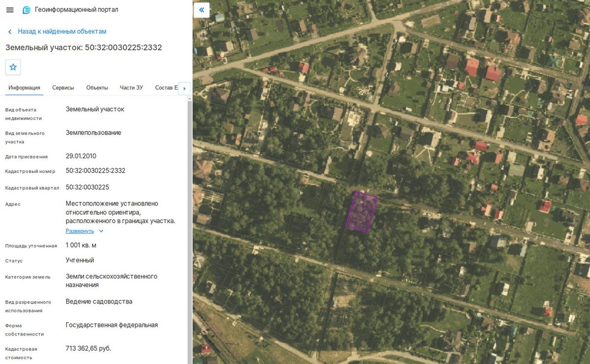The height and width of the screenshot is (364, 590).
Task: Click the label Вид разрешенного использования
Action: [x=29, y=306]
